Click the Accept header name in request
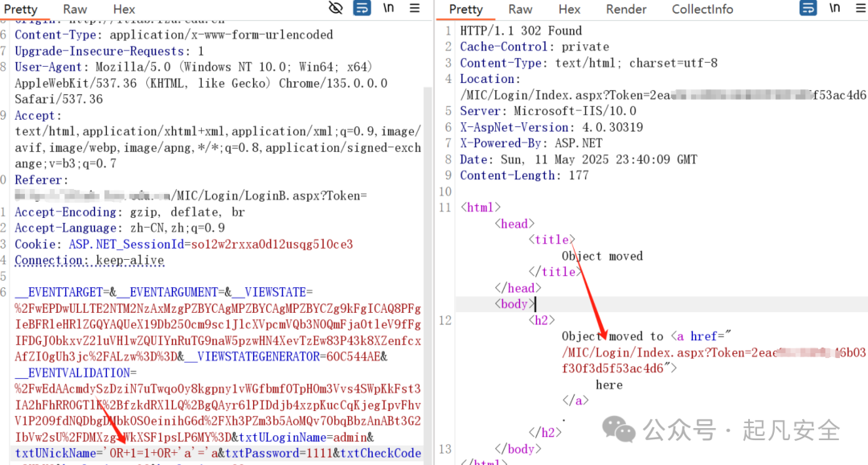 point(35,116)
